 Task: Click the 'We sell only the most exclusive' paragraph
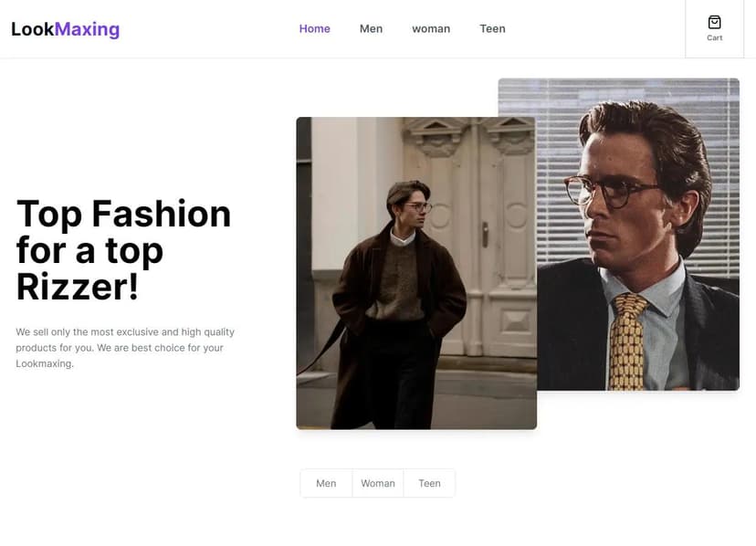(125, 348)
